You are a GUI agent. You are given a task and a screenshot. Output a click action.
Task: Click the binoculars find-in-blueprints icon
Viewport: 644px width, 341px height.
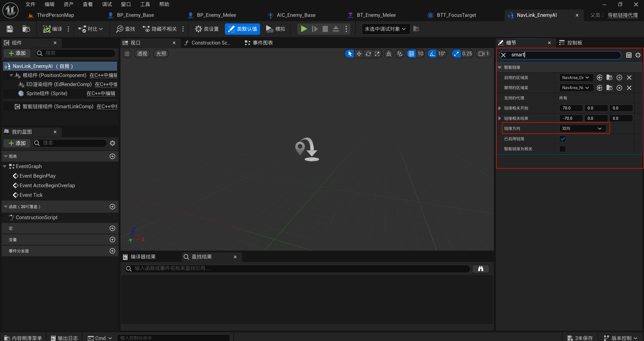click(x=480, y=269)
